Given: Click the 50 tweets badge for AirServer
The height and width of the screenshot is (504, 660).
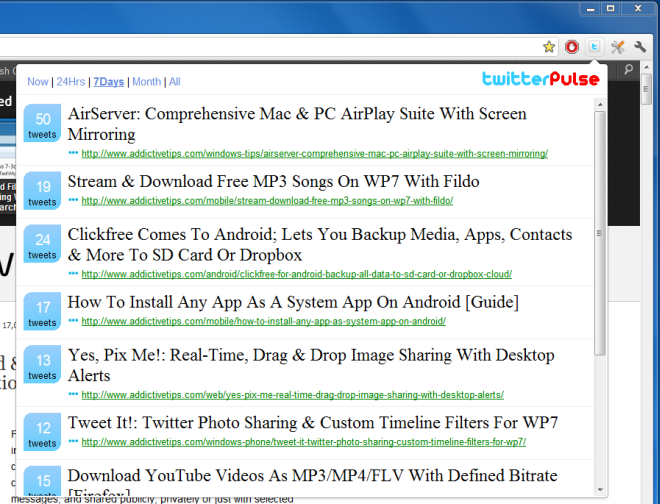Looking at the screenshot, I should 42,126.
